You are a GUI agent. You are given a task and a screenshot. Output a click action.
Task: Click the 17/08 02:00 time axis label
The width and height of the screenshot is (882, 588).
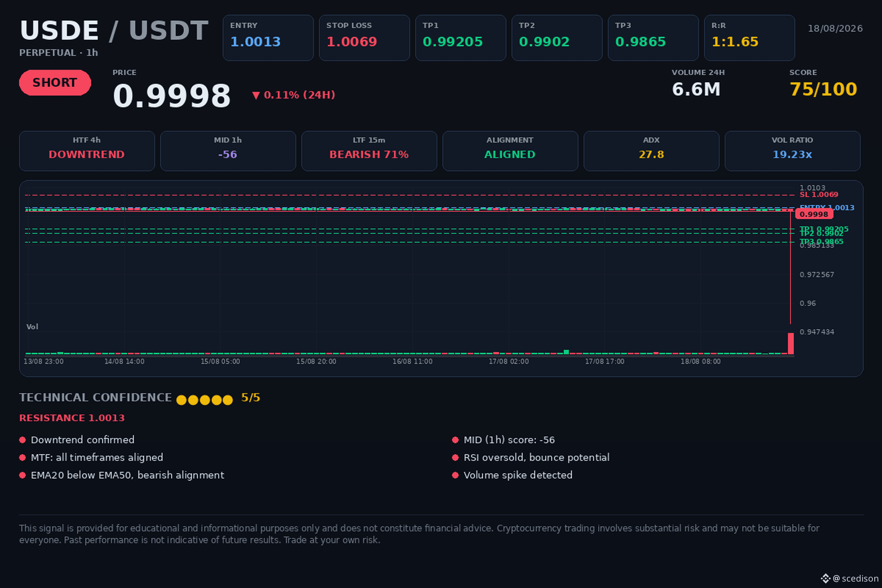click(509, 362)
